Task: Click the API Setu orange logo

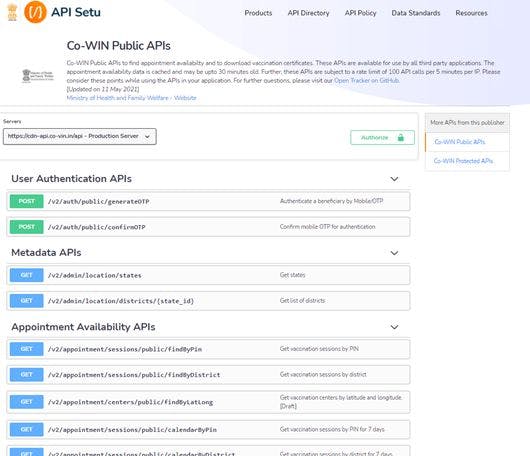Action: pyautogui.click(x=35, y=12)
